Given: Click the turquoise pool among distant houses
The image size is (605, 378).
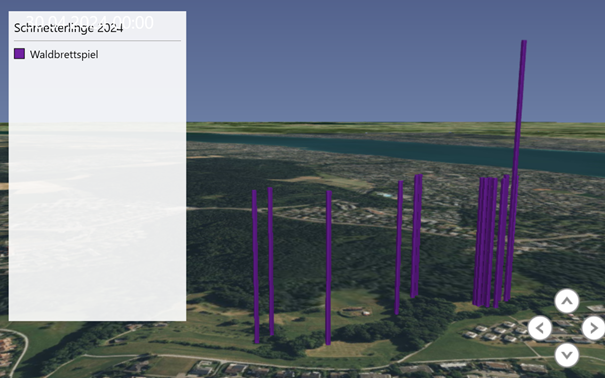Looking at the screenshot, I should coord(384,195).
